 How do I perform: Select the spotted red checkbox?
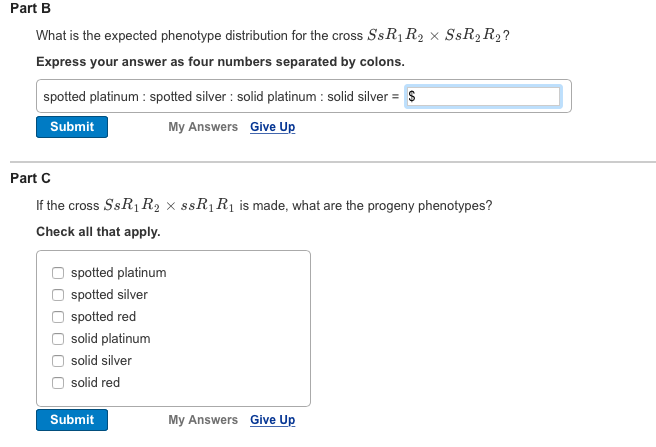59,317
